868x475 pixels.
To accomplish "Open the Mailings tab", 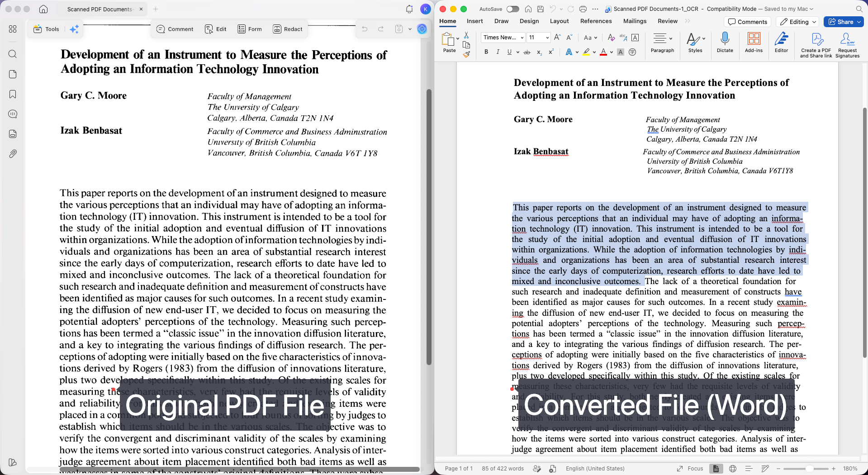I will (635, 21).
